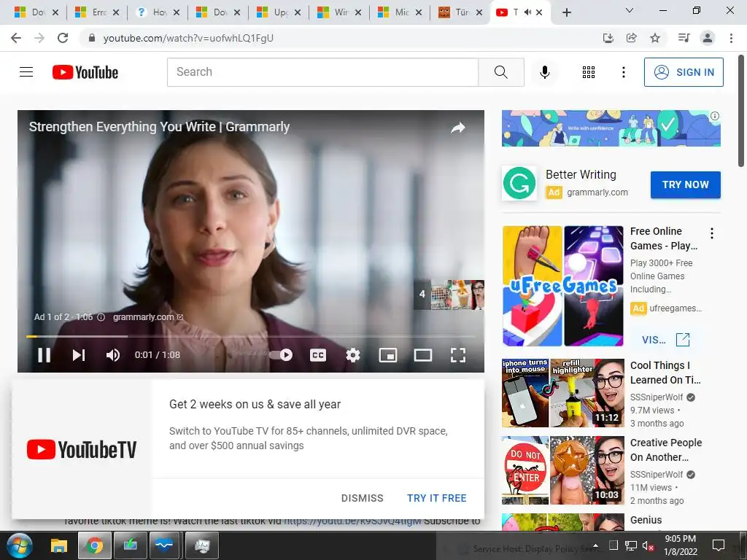This screenshot has height=560, width=747.
Task: Start voice search with the microphone icon
Action: 544,72
